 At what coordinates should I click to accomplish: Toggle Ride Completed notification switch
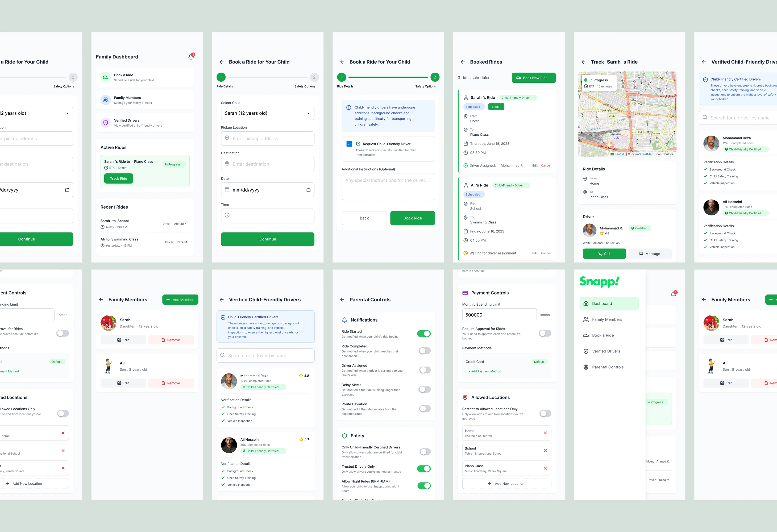425,351
